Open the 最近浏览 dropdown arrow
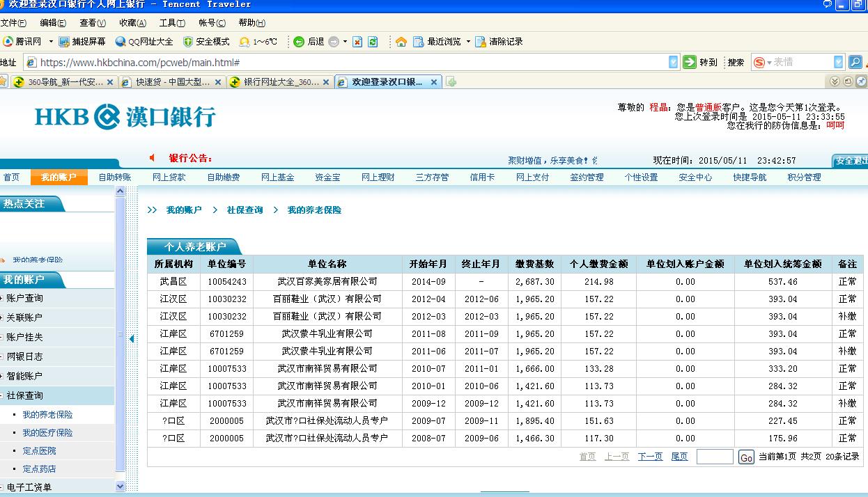 coord(468,42)
